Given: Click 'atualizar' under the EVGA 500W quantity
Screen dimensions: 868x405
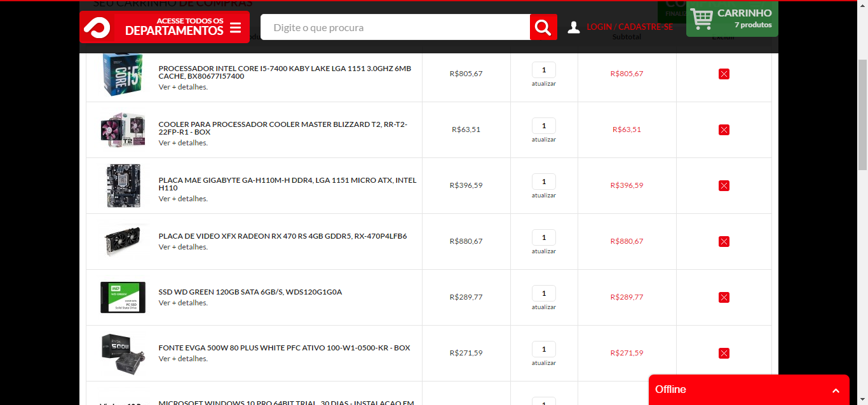Looking at the screenshot, I should pos(544,363).
